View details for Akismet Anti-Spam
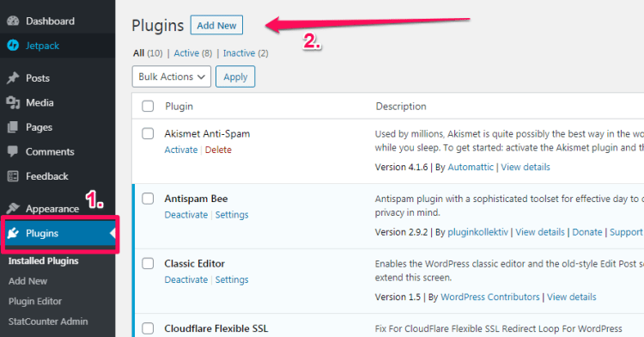 click(526, 167)
